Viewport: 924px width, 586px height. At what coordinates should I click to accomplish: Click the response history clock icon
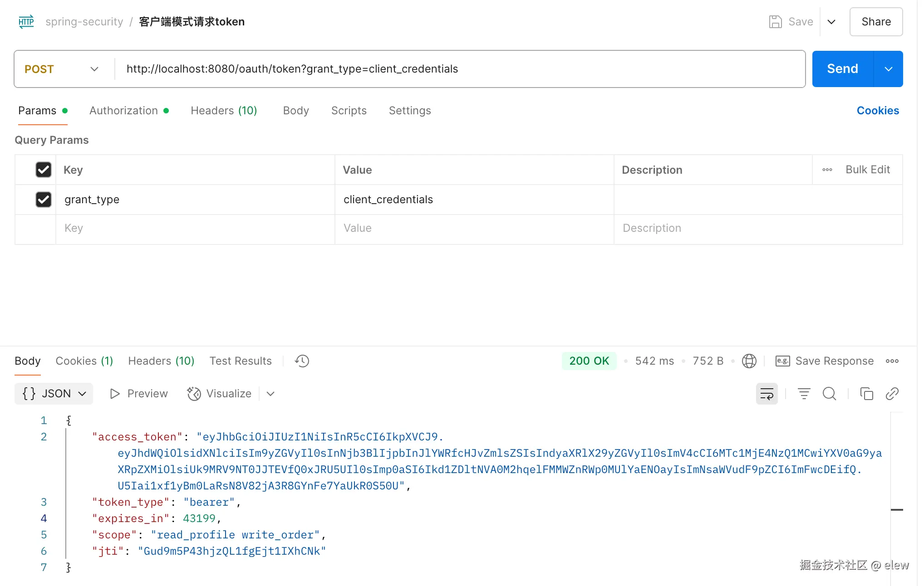click(x=302, y=361)
